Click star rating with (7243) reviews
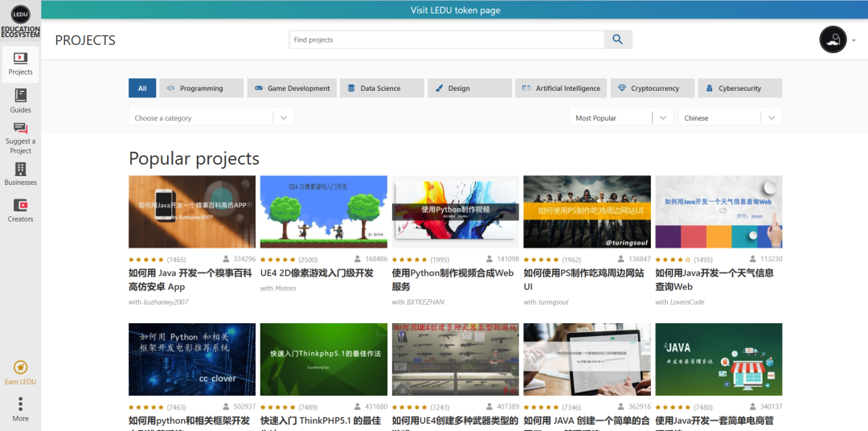This screenshot has height=431, width=868. pyautogui.click(x=420, y=407)
